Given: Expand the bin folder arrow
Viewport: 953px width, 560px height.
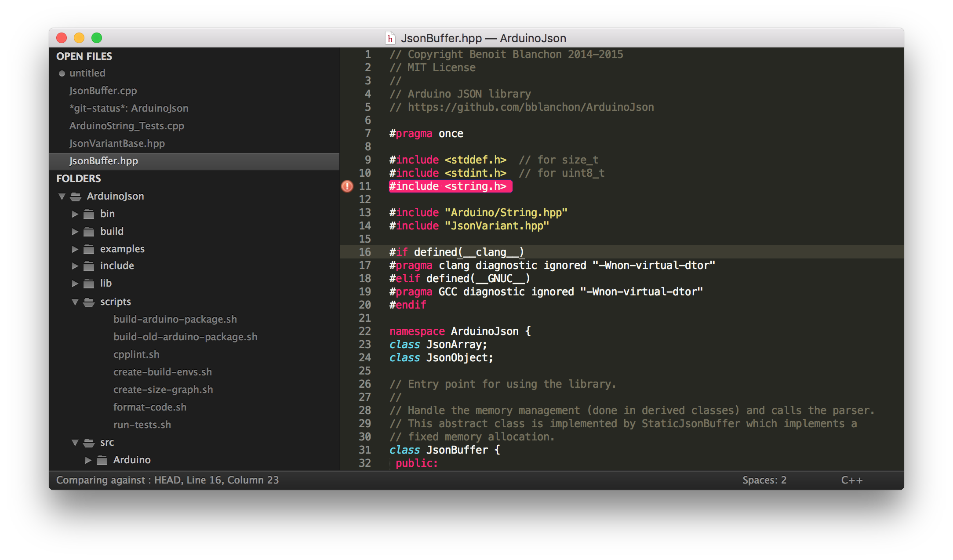Looking at the screenshot, I should coord(75,214).
